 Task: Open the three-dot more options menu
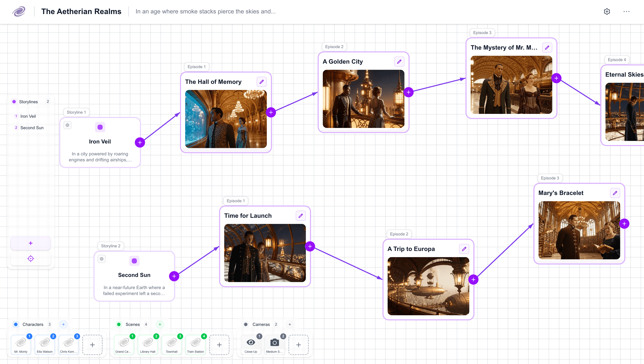click(626, 11)
